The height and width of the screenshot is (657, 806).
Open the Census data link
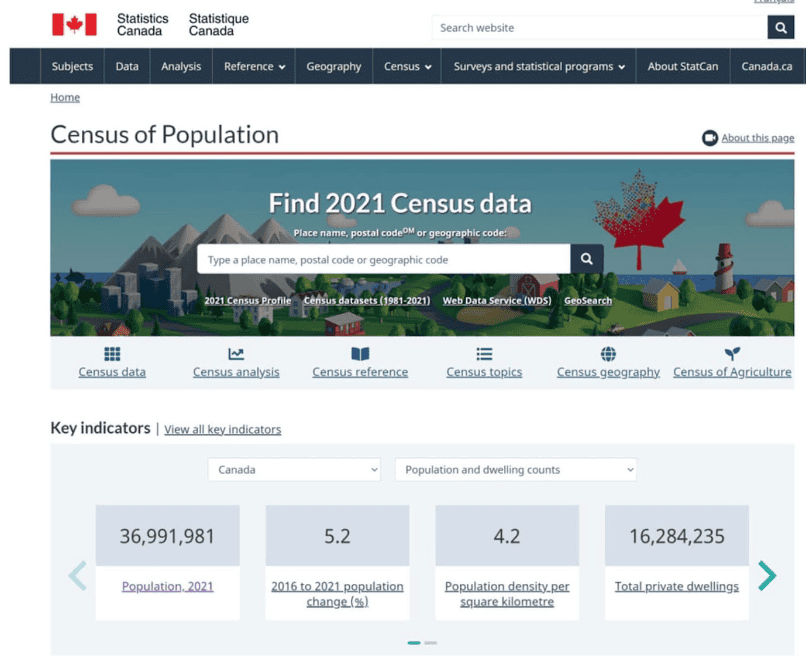point(112,372)
